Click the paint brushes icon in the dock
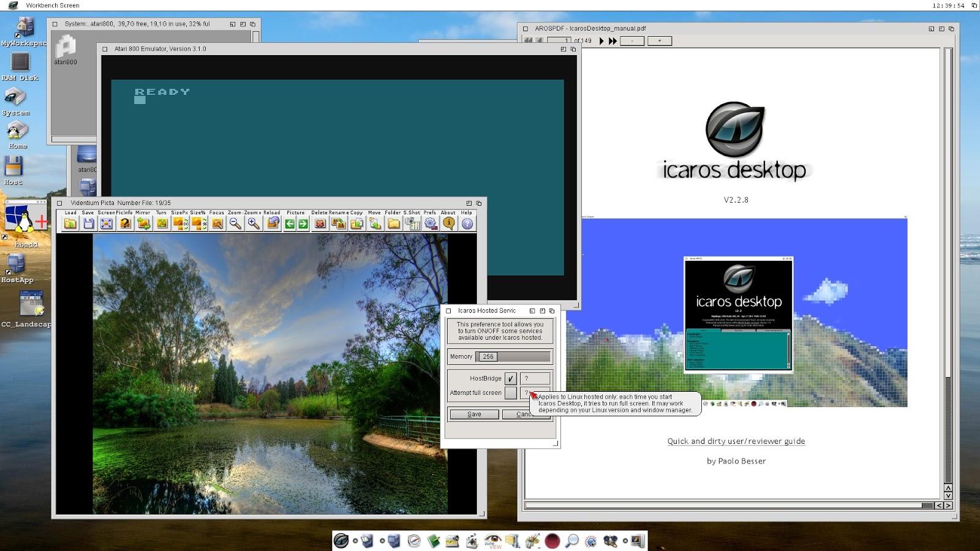 click(x=533, y=541)
